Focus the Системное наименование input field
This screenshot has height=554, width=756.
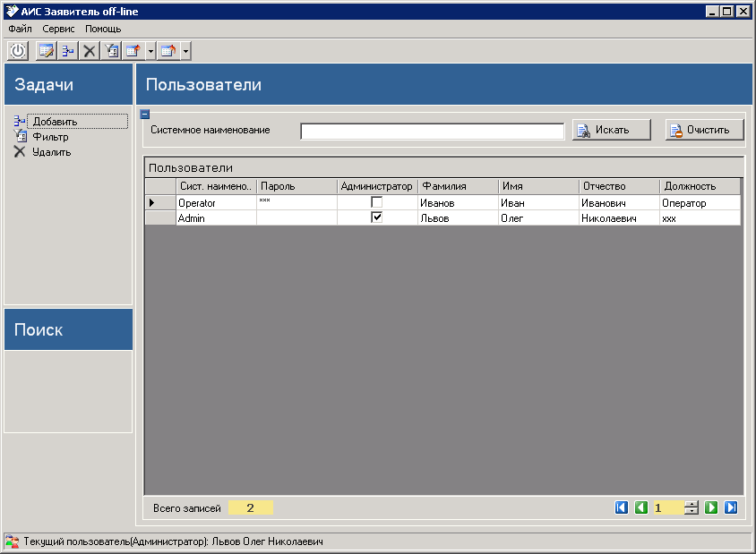coord(432,131)
